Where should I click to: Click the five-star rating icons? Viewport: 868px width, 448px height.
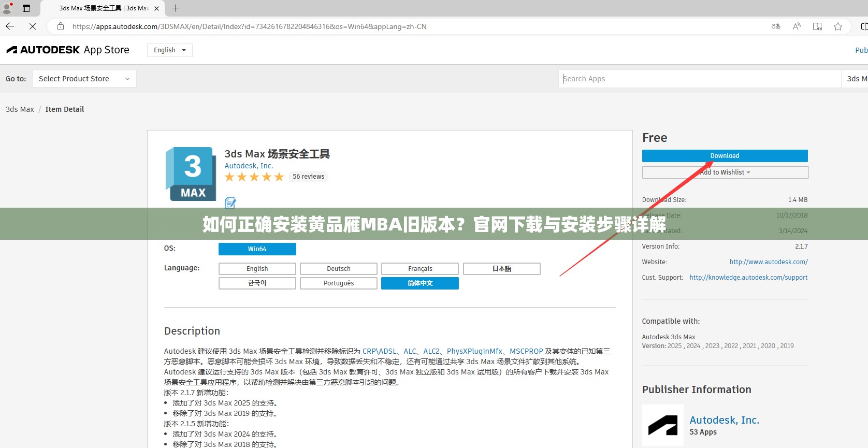tap(254, 177)
